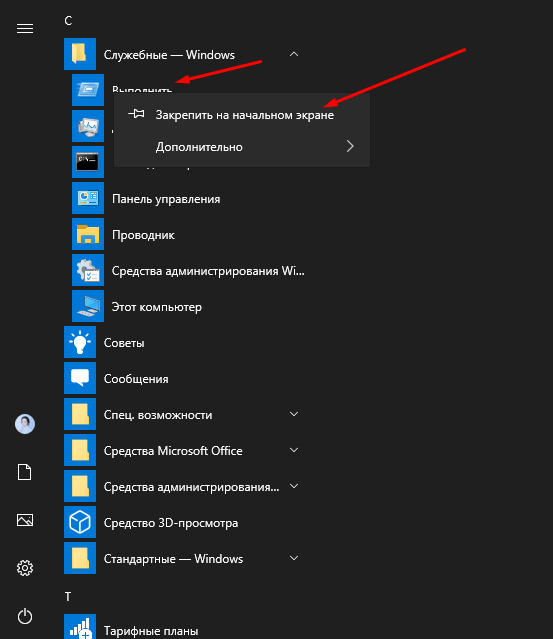Click the Панель управления icon
The image size is (553, 639).
(x=88, y=198)
